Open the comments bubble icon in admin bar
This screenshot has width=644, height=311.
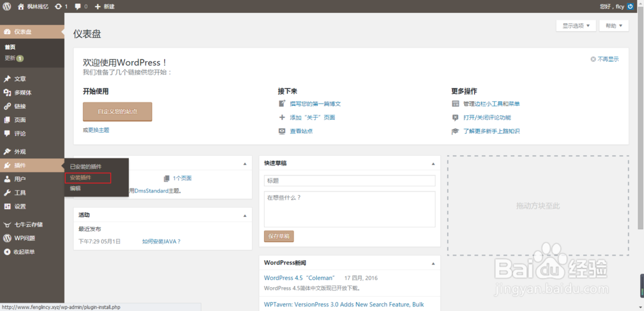(77, 6)
